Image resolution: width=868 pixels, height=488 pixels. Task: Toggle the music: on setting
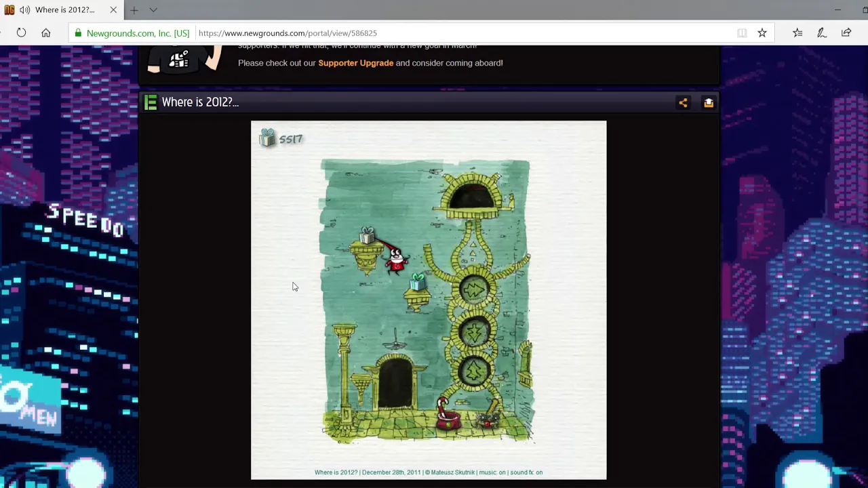[492, 472]
